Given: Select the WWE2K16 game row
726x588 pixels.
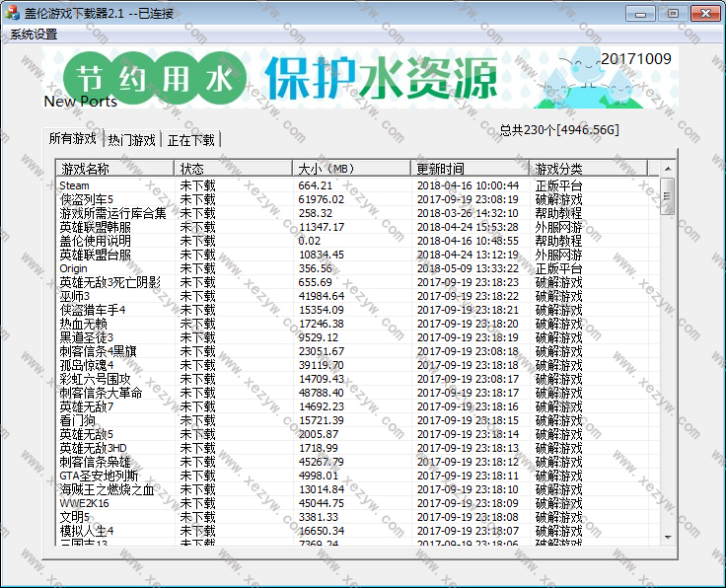Looking at the screenshot, I should (85, 503).
